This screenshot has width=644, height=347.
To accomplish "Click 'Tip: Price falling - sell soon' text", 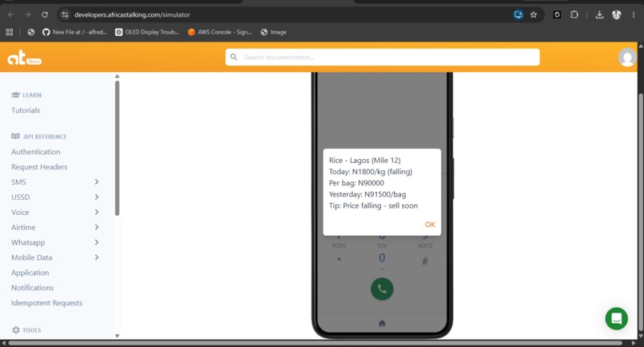I will coord(373,205).
